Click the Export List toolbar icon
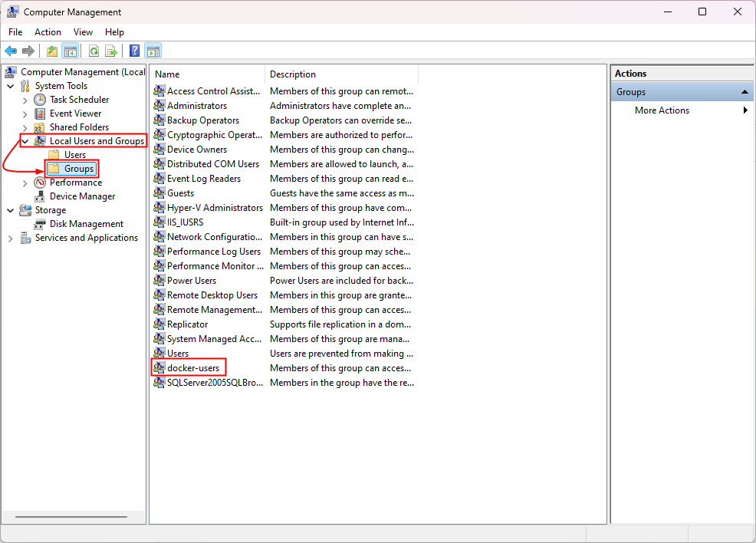This screenshot has width=756, height=543. point(111,51)
